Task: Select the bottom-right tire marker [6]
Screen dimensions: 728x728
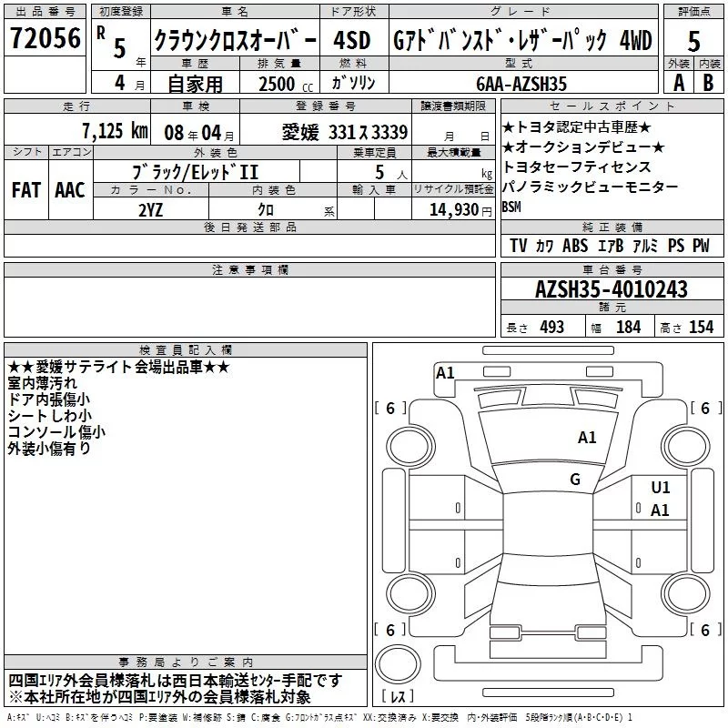Action: point(701,630)
